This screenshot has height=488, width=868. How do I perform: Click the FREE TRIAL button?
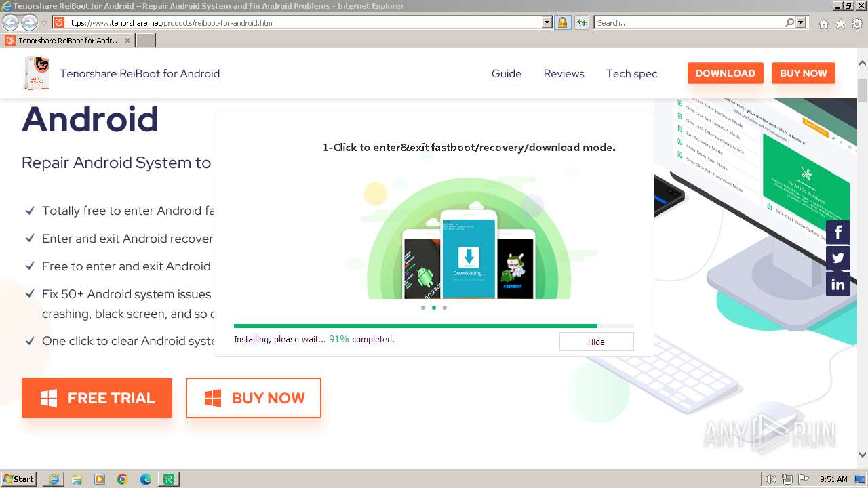click(x=97, y=398)
